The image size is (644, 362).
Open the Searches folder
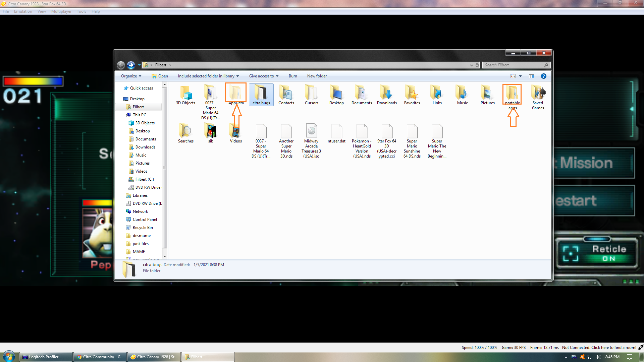[x=185, y=133]
